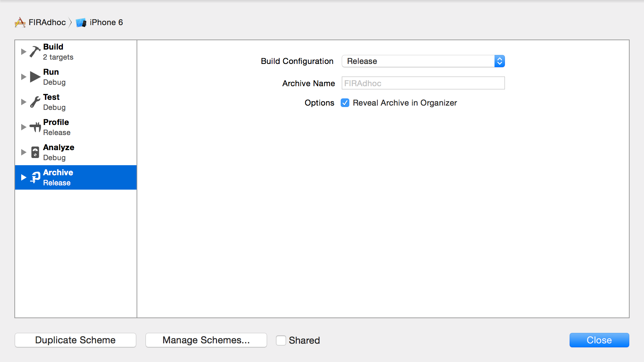Click the iPhone 6 simulator icon

[81, 23]
